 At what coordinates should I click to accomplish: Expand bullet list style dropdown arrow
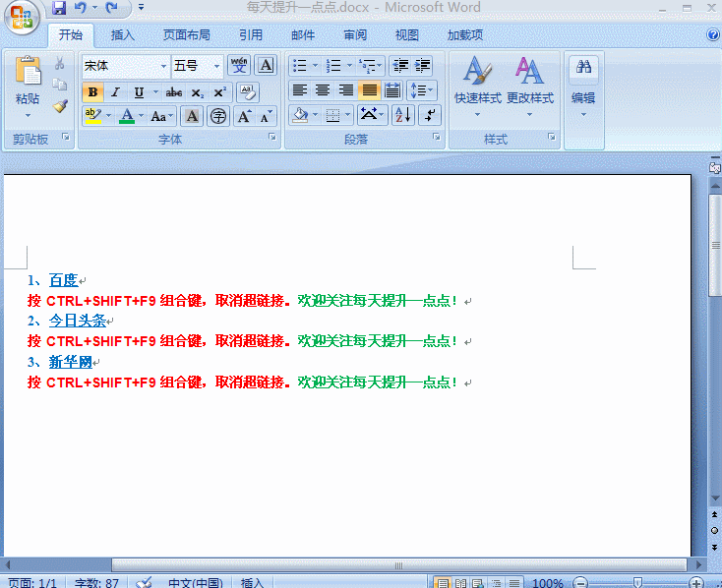316,65
